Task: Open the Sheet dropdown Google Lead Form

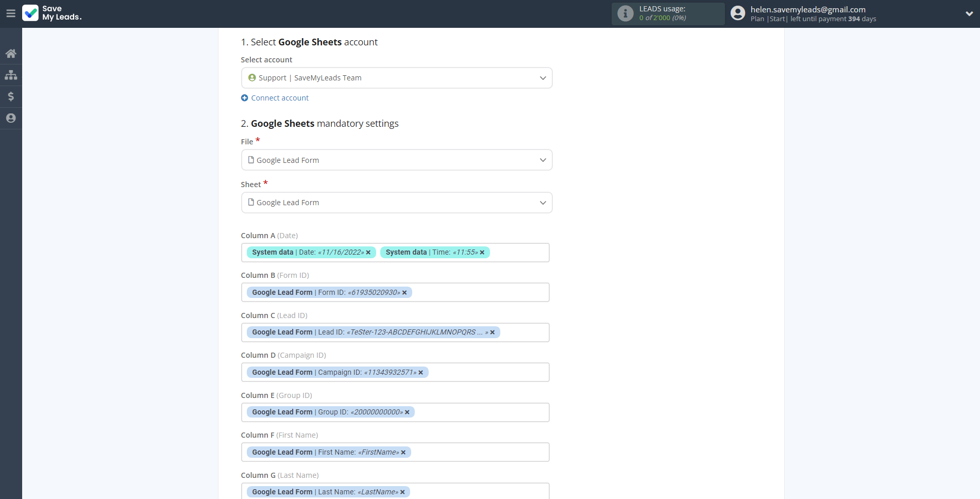Action: (397, 203)
